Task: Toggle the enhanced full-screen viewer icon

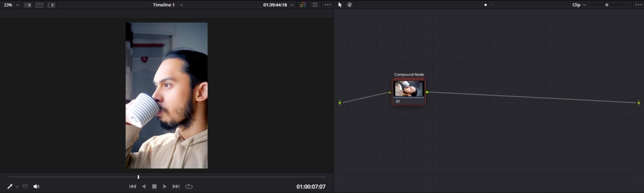Action: 315,5
